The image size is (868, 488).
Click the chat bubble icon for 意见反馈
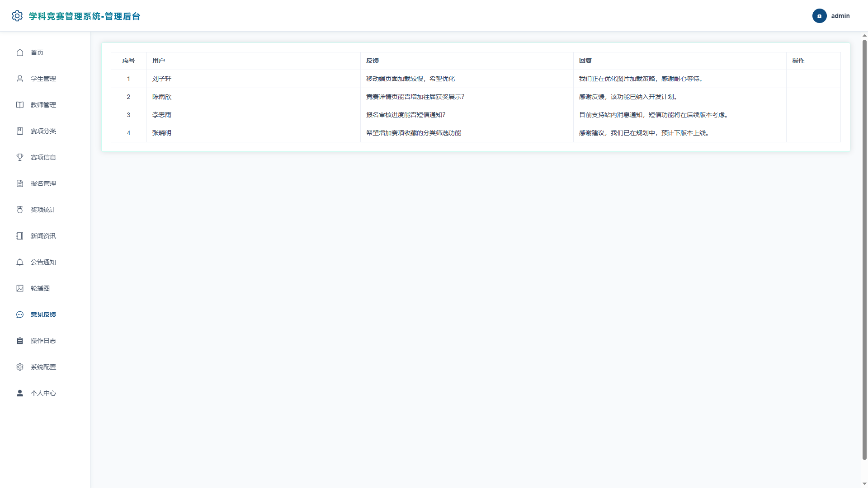point(20,314)
